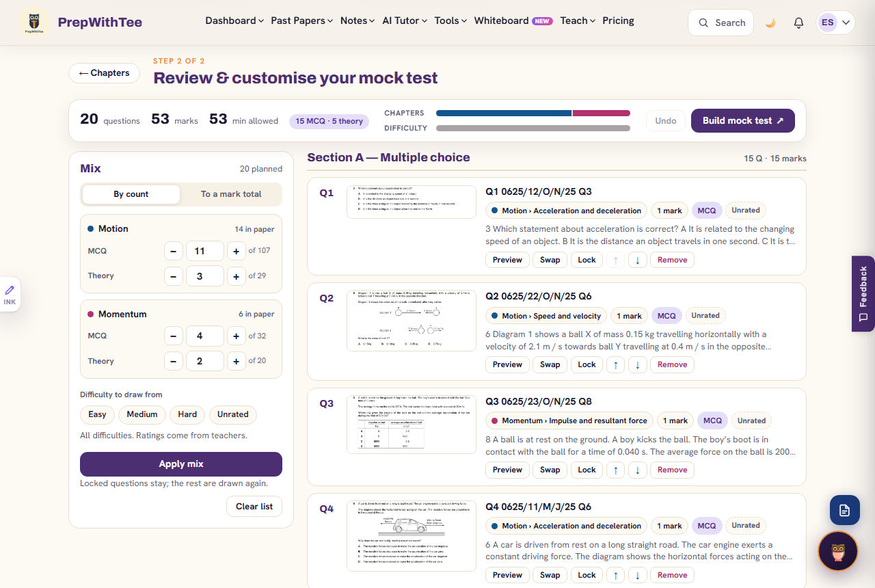The width and height of the screenshot is (875, 588).
Task: Click the Undo button
Action: tap(666, 121)
